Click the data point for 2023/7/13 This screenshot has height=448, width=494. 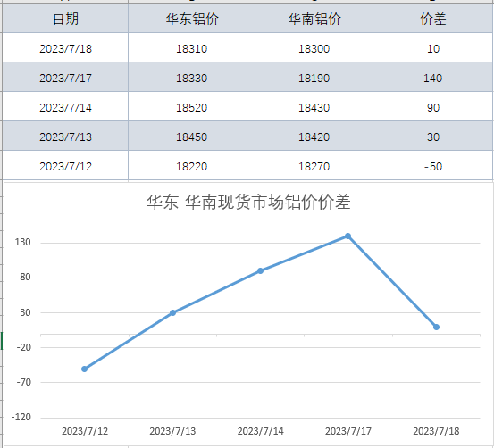[172, 312]
